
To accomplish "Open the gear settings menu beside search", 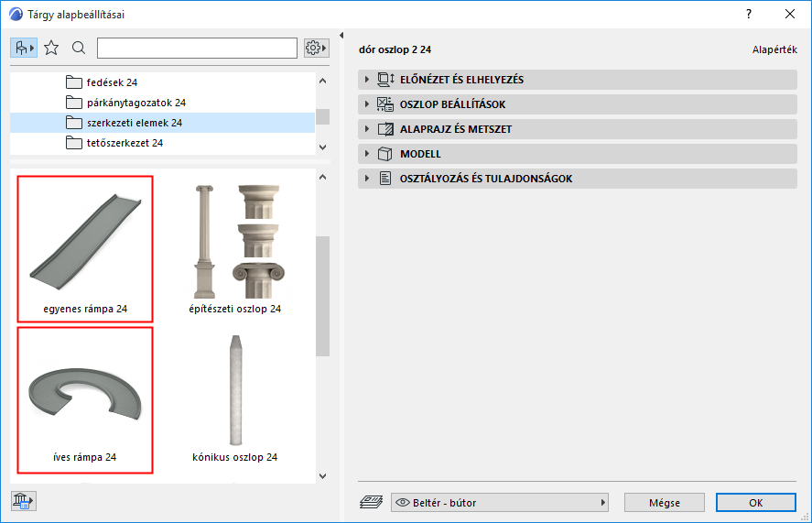I will (x=316, y=49).
